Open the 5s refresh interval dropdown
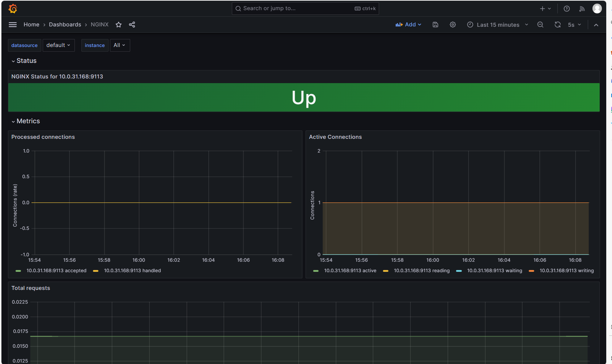612x364 pixels. click(x=574, y=25)
